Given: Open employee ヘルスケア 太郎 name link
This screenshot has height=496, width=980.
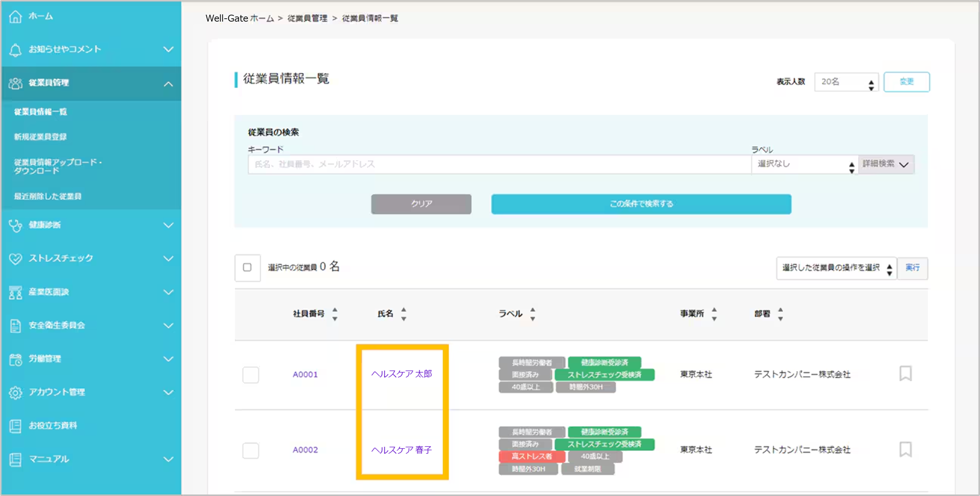Looking at the screenshot, I should 401,374.
